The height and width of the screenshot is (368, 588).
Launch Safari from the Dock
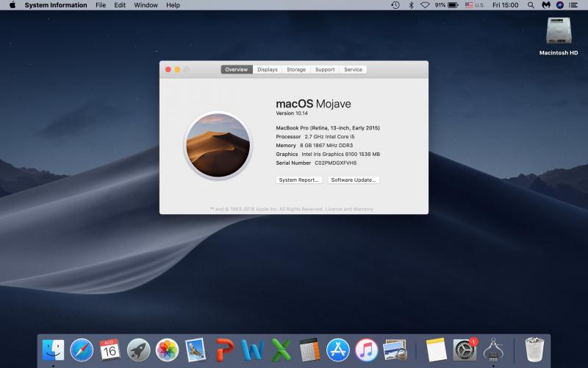pyautogui.click(x=82, y=350)
